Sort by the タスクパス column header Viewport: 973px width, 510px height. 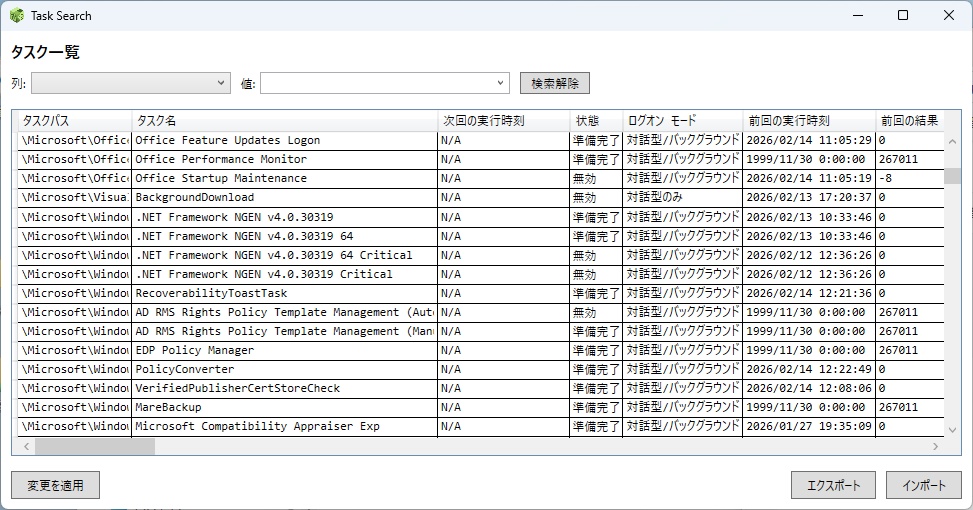click(x=75, y=120)
